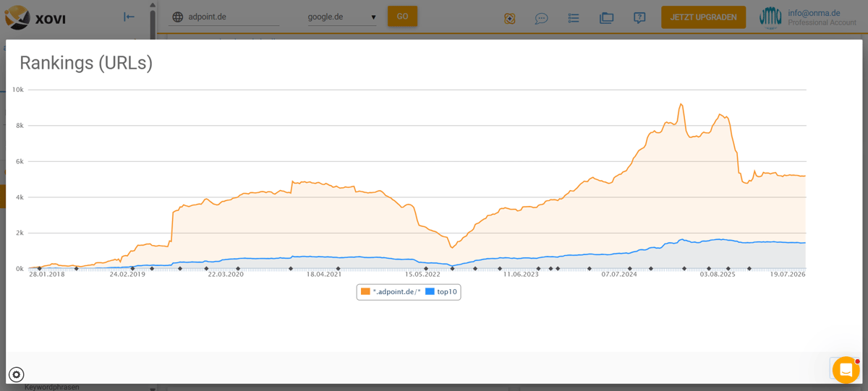Open the chat bubble messages icon
The height and width of the screenshot is (391, 868).
coord(541,18)
